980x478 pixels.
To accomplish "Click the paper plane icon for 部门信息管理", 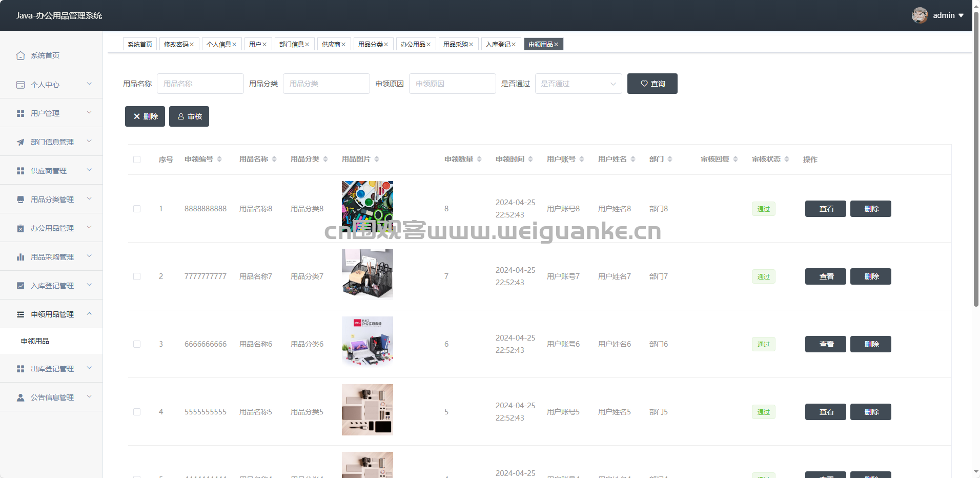I will [21, 142].
